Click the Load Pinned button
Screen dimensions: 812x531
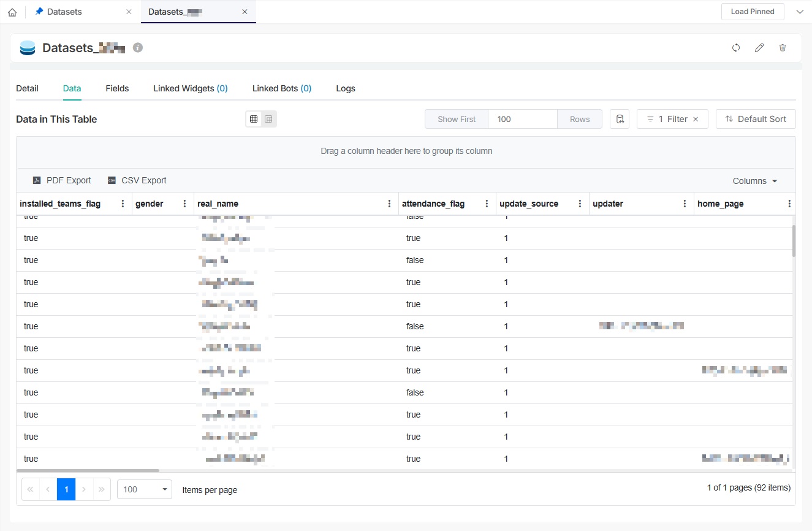tap(753, 12)
